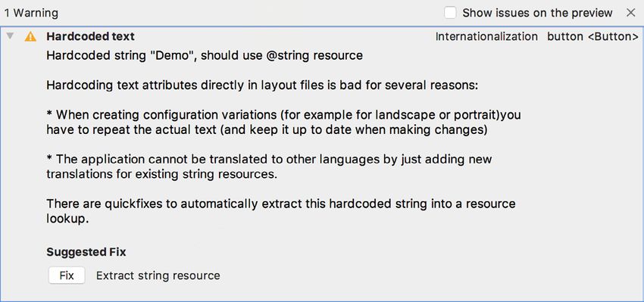Click the Hardcoding text attributes explanation sentence
Viewport: 644px width, 302px height.
(262, 86)
